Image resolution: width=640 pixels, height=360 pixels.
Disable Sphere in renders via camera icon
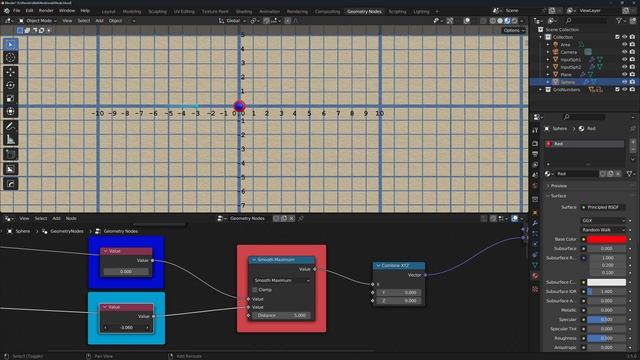[x=632, y=82]
